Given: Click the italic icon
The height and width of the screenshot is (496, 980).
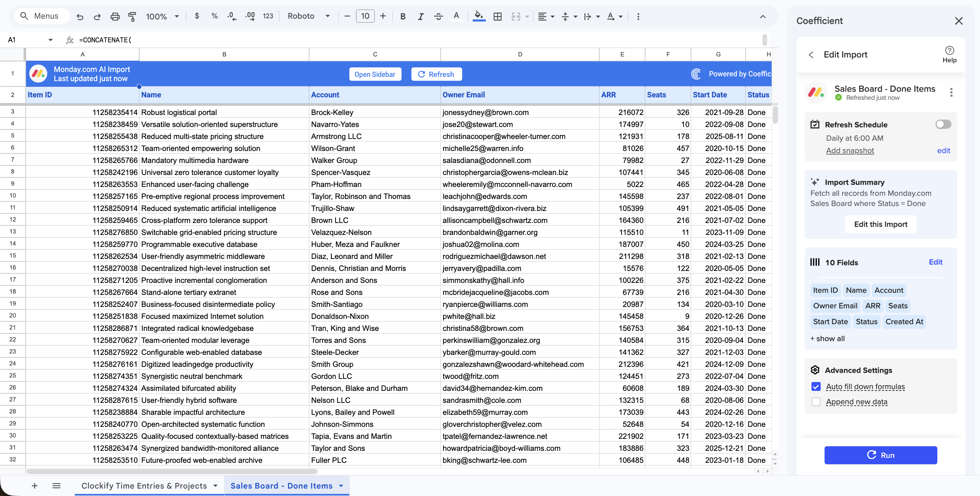Looking at the screenshot, I should 421,16.
